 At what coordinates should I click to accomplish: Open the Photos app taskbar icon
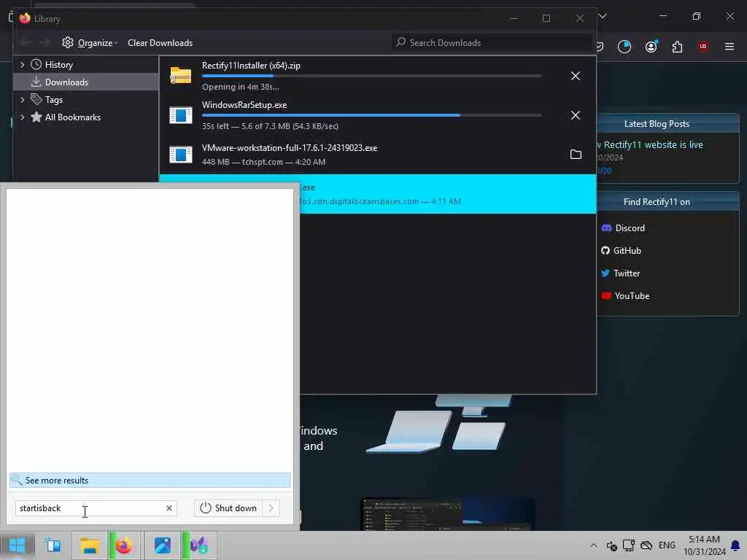[163, 545]
